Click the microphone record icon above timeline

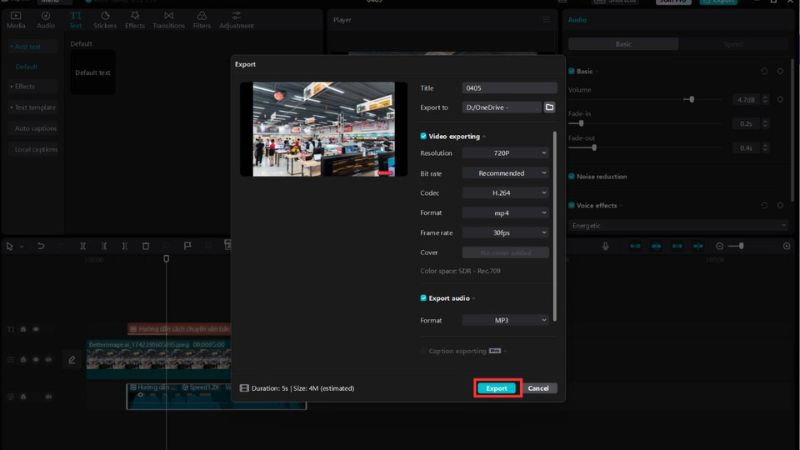(x=605, y=246)
